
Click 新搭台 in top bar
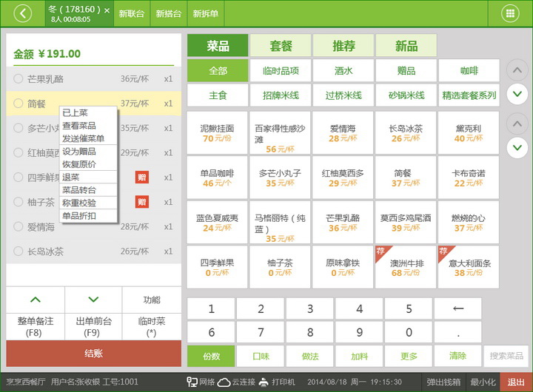click(x=169, y=13)
